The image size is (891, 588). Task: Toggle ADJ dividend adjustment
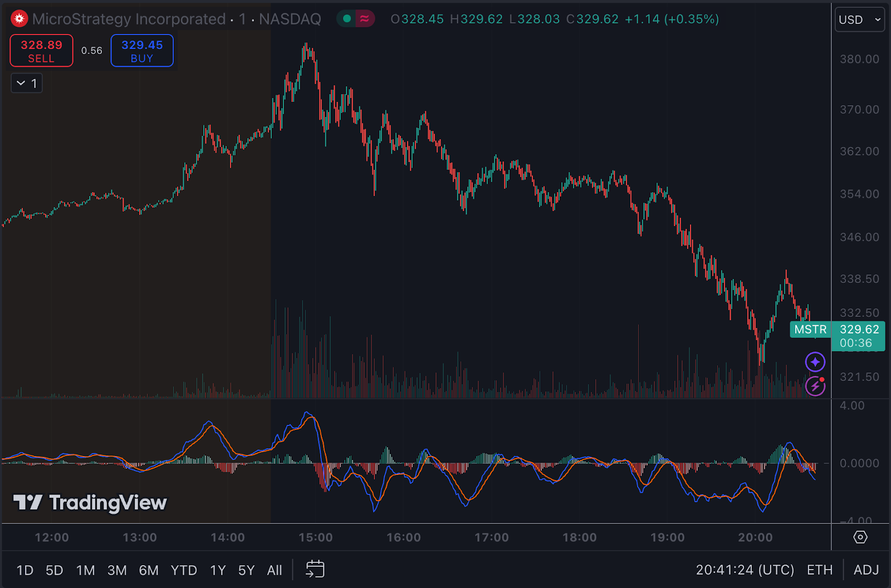click(x=866, y=570)
